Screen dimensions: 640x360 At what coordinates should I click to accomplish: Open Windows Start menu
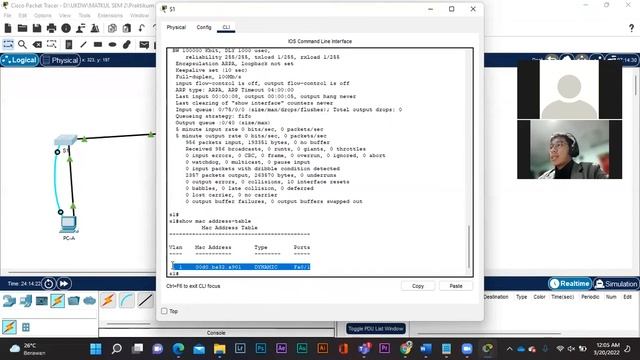pyautogui.click(x=96, y=349)
